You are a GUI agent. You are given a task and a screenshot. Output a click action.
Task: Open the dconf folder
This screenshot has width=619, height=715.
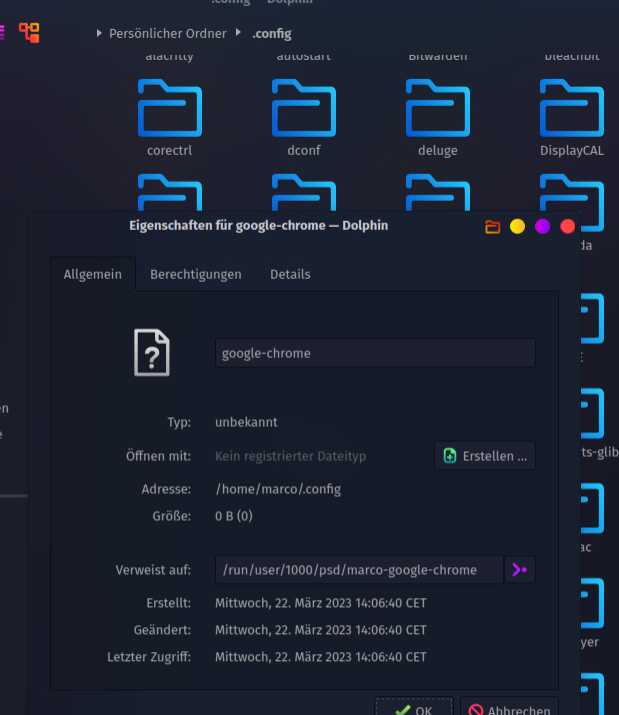304,118
